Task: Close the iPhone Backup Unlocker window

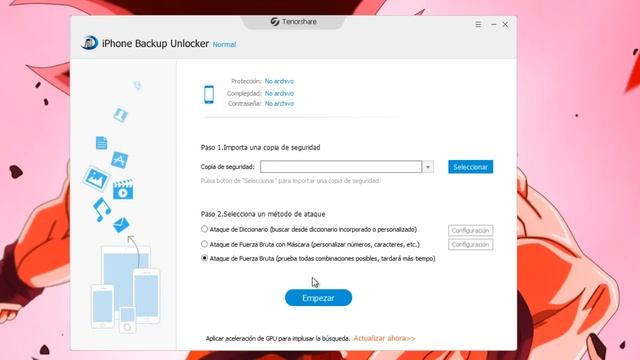Action: tap(505, 24)
